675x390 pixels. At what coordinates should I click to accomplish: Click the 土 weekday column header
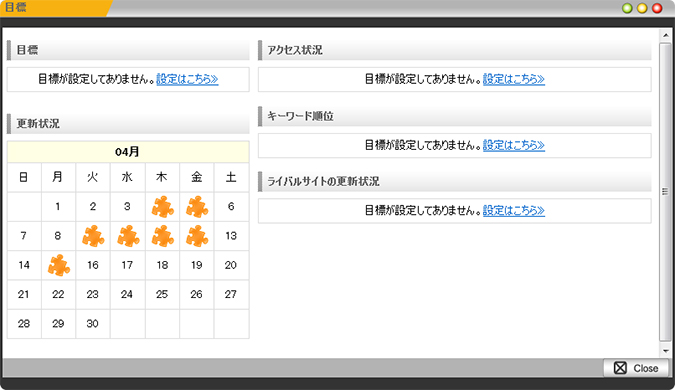coord(231,177)
